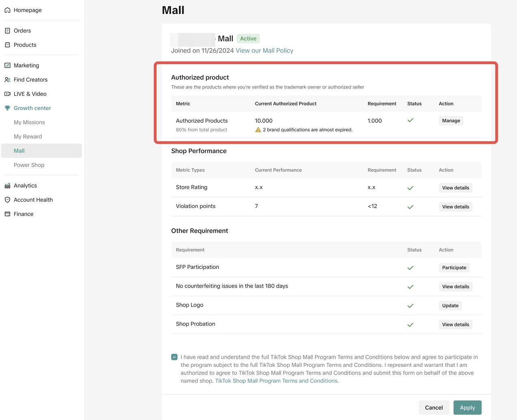Open TikTok Shop Mall Program Terms link
517x420 pixels.
point(276,381)
